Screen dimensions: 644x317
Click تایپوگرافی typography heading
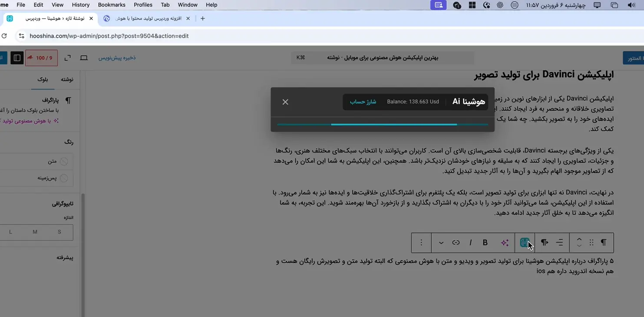coord(63,204)
